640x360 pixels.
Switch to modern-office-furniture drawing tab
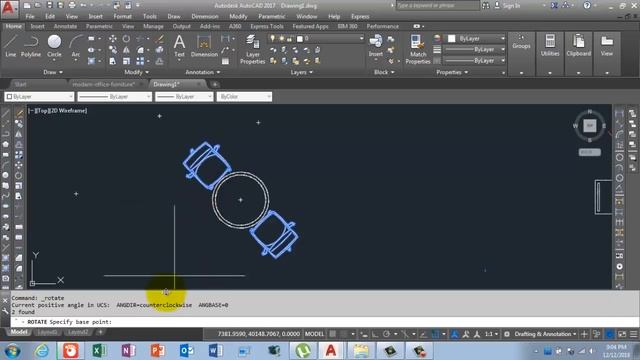pos(103,84)
